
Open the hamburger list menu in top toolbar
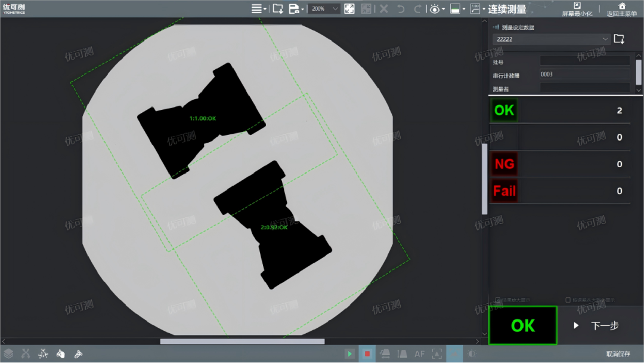coord(257,8)
